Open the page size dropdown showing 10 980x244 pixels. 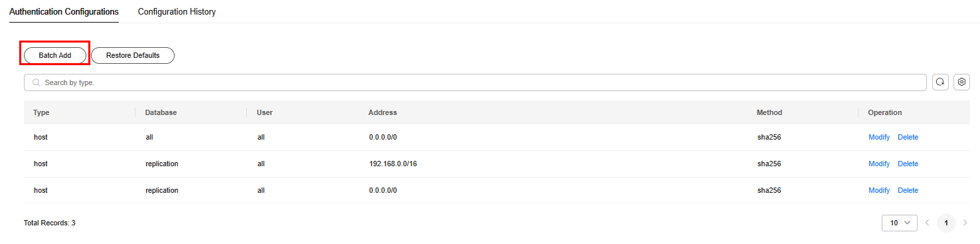coord(900,223)
